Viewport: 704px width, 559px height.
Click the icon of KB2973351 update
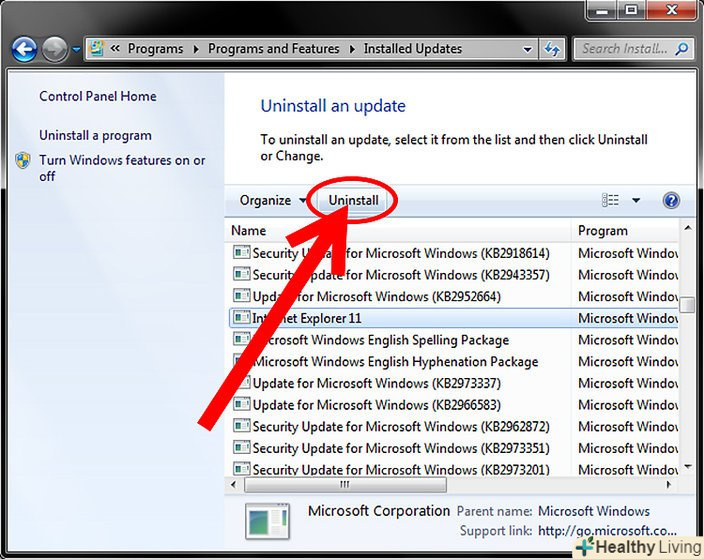coord(241,447)
